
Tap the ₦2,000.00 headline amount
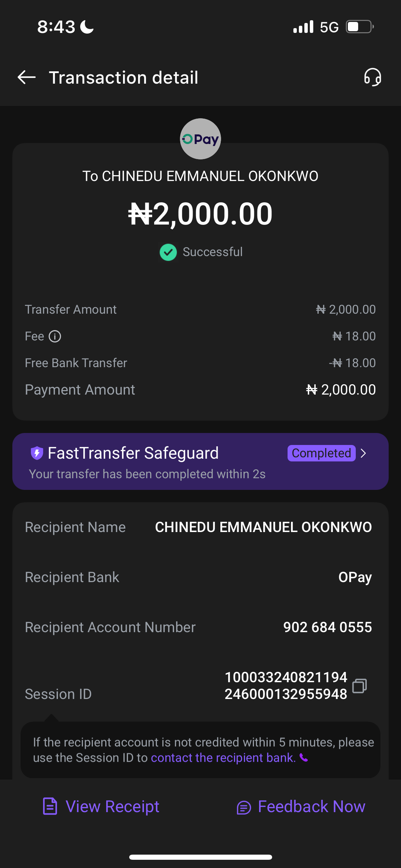pyautogui.click(x=200, y=214)
